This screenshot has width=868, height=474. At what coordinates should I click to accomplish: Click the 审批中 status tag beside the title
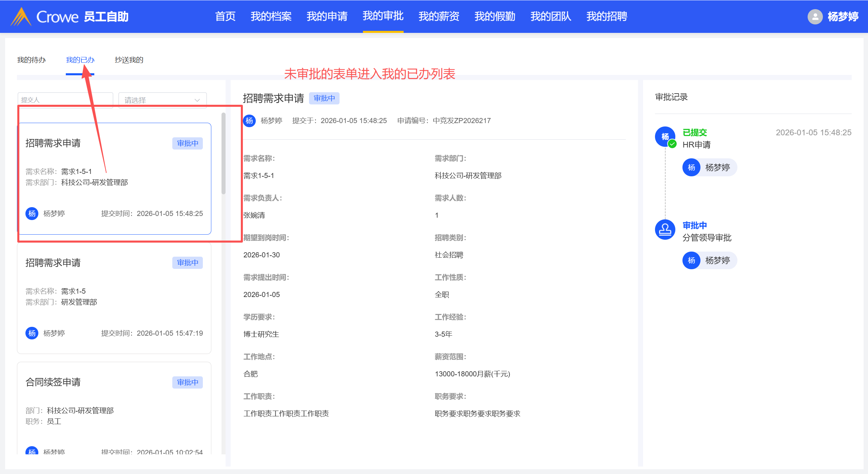pos(324,98)
